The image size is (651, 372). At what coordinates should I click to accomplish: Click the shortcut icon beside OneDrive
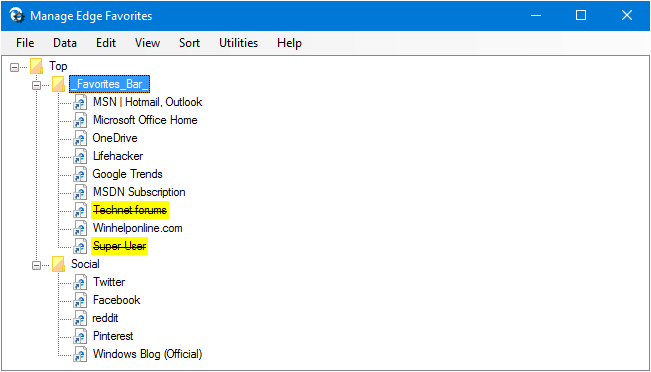[x=80, y=138]
